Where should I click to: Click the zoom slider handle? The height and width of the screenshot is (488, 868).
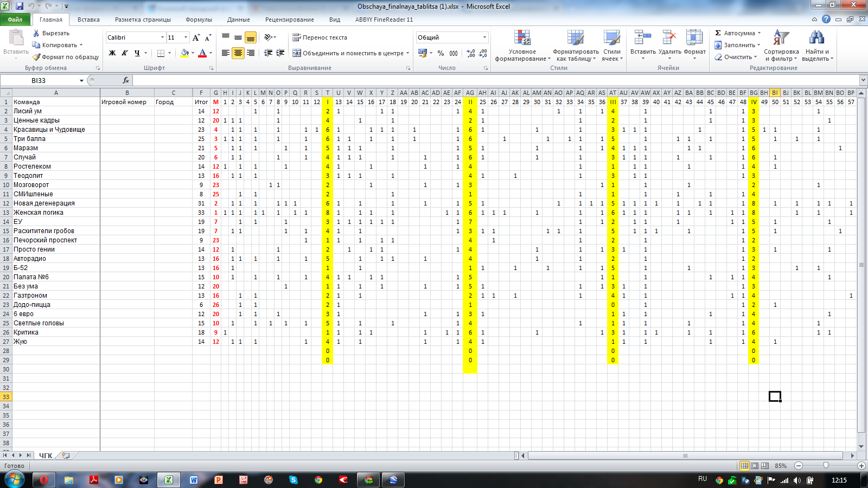pos(826,466)
